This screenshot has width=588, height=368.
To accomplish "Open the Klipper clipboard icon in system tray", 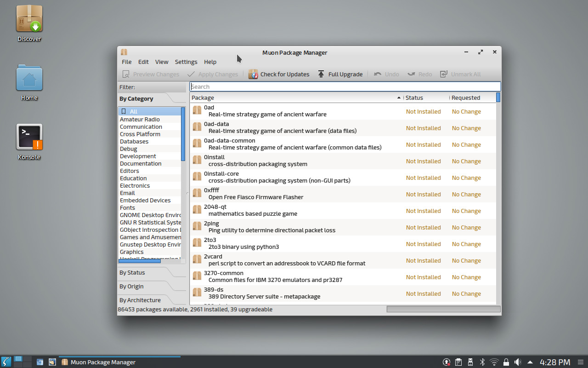I will [x=458, y=362].
